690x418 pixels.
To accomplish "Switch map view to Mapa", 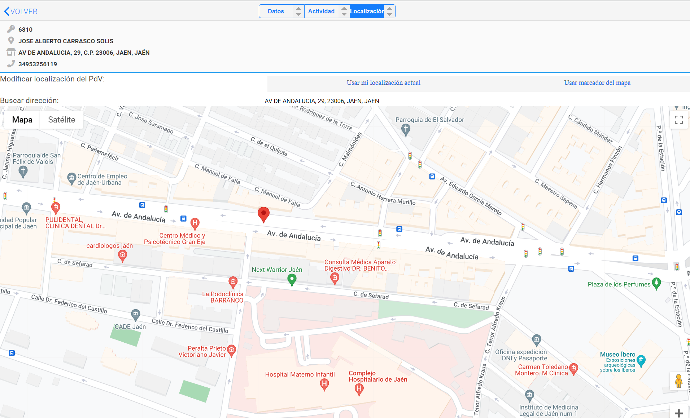I will [x=22, y=120].
